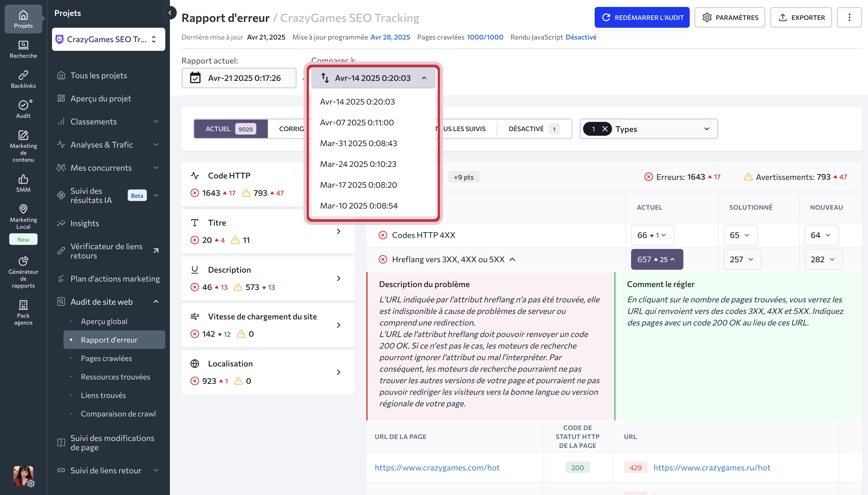This screenshot has width=868, height=495.
Task: Select Ressources trouvées sub-item
Action: point(115,377)
